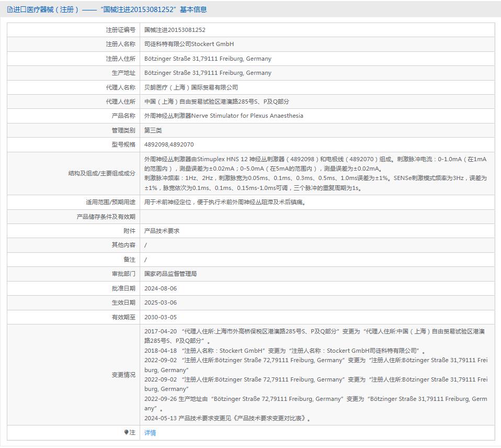Viewport: 501px width, 448px height.
Task: Click the 注册证编号 label
Action: tap(120, 30)
